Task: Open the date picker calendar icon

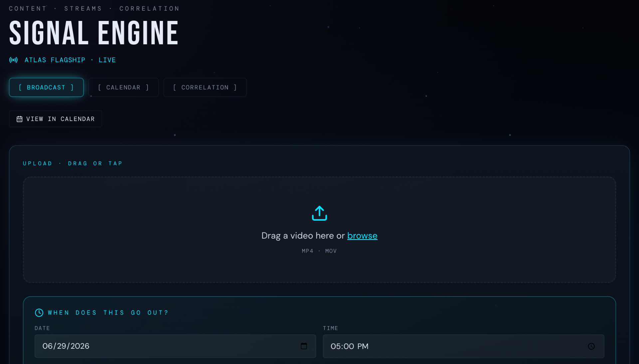Action: click(x=304, y=346)
